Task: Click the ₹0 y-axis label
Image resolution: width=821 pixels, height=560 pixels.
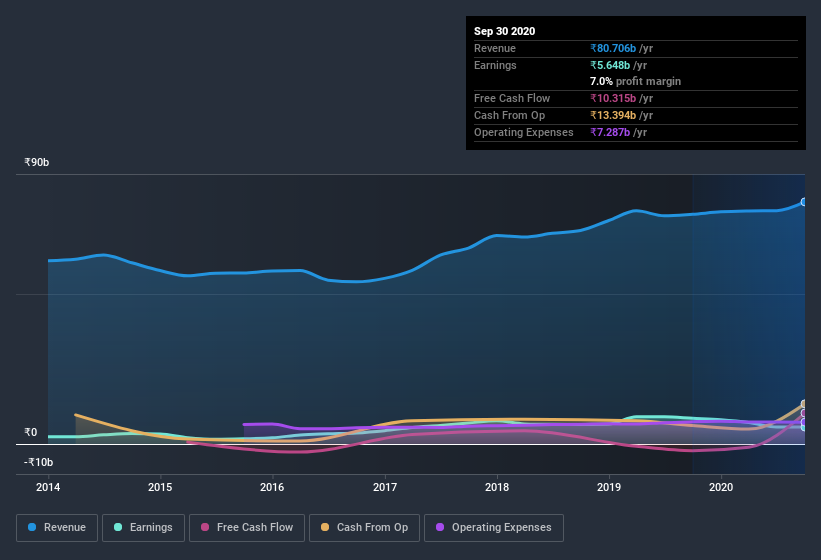Action: [x=31, y=432]
